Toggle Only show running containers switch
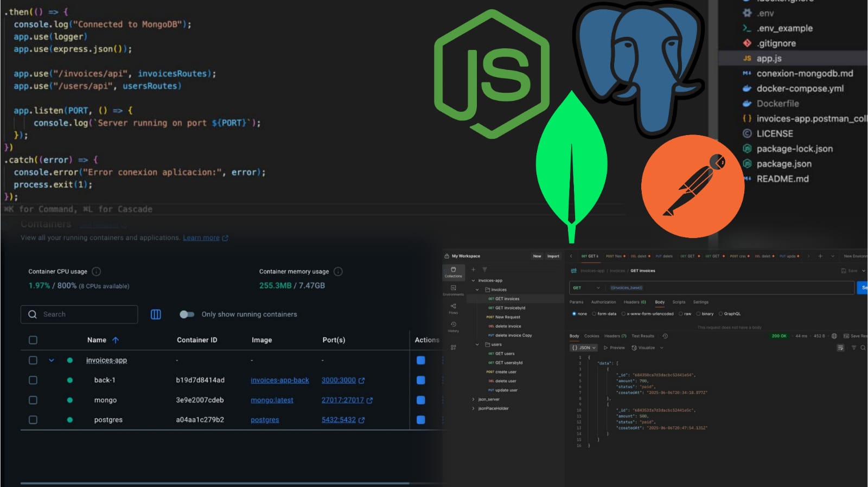The image size is (868, 487). point(187,314)
